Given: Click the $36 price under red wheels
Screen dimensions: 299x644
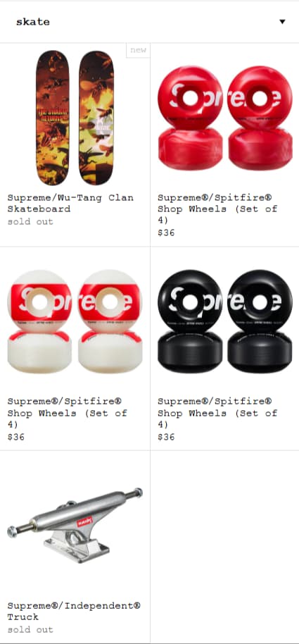Looking at the screenshot, I should point(166,233).
